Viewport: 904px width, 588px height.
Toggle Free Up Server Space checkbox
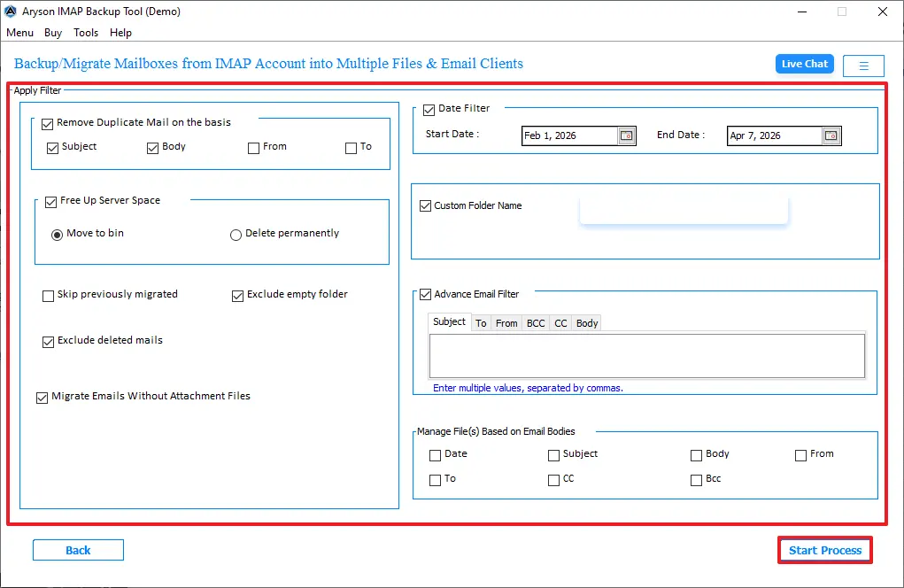50,202
